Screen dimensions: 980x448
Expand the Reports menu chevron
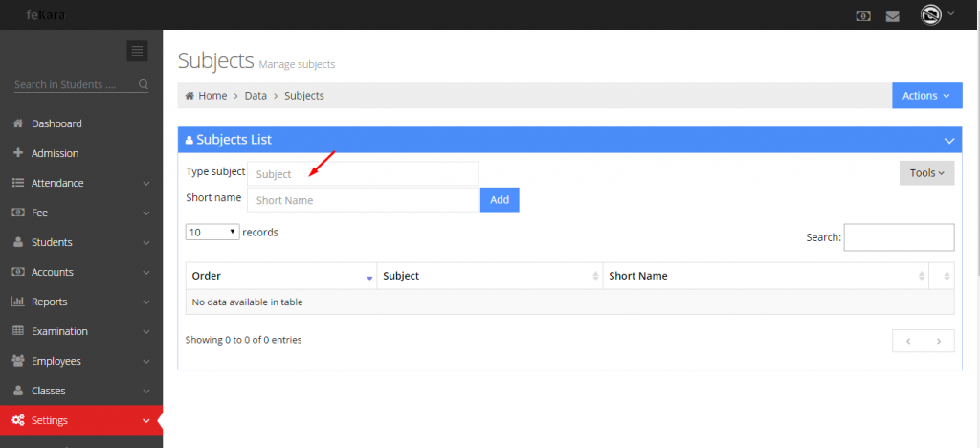pyautogui.click(x=146, y=302)
